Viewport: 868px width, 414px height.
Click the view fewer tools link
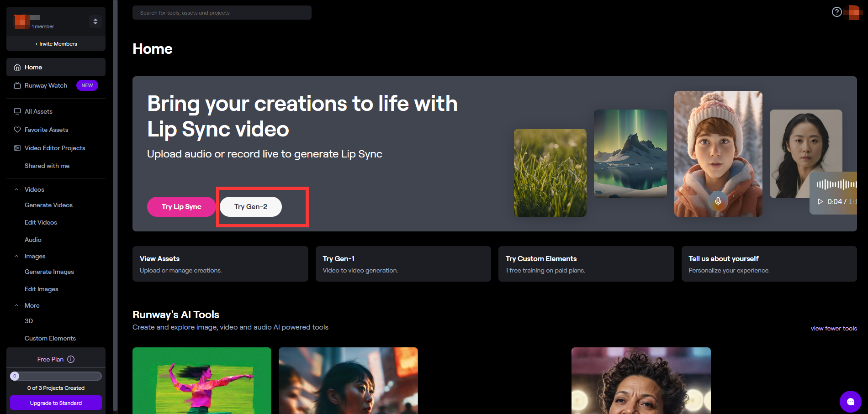pos(834,328)
